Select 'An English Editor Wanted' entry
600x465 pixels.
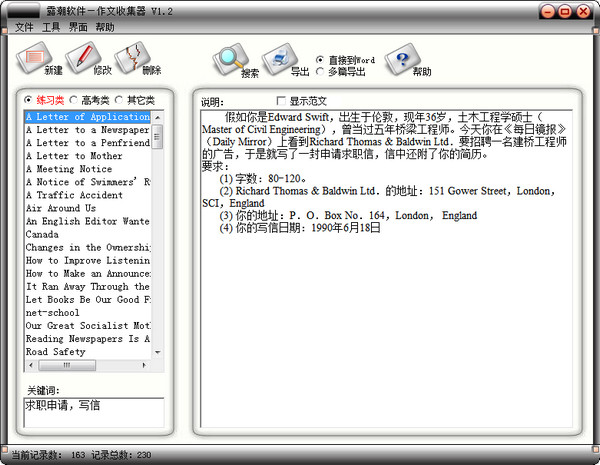[x=88, y=221]
